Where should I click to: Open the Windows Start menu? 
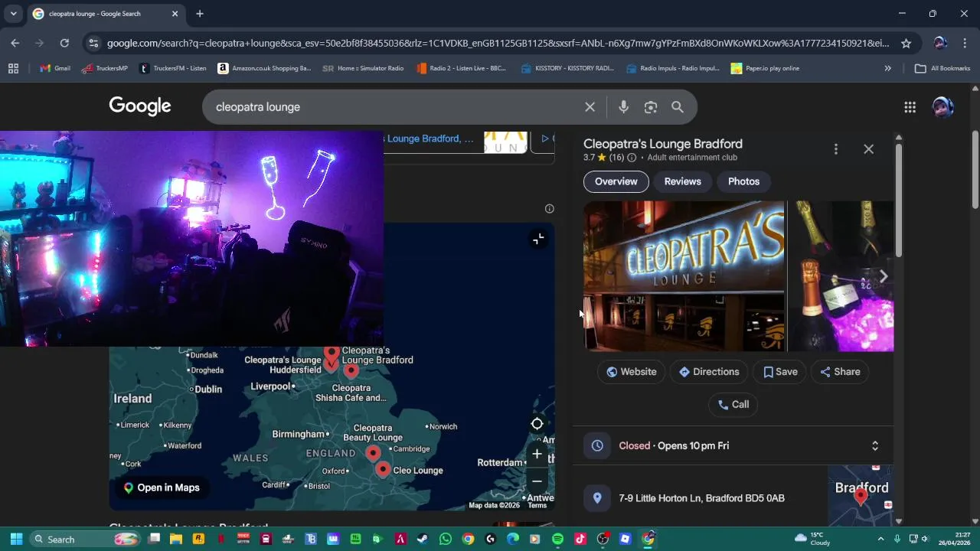point(16,539)
